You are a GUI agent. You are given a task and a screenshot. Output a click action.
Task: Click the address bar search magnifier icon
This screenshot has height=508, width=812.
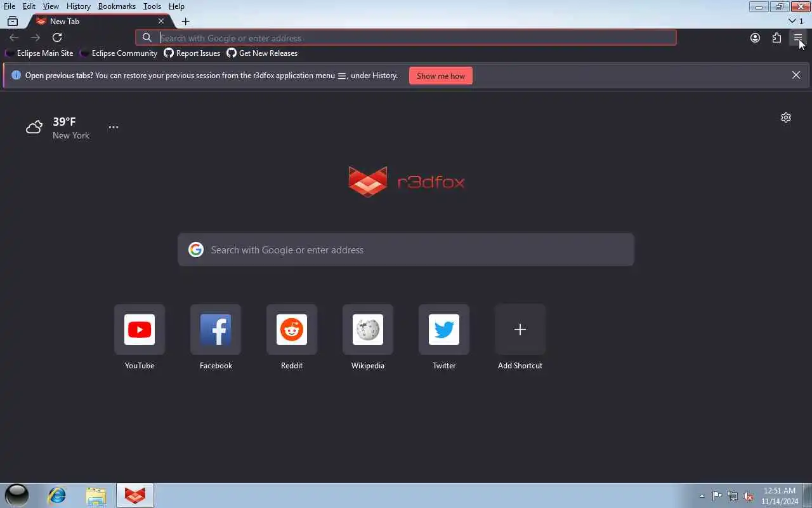[147, 38]
